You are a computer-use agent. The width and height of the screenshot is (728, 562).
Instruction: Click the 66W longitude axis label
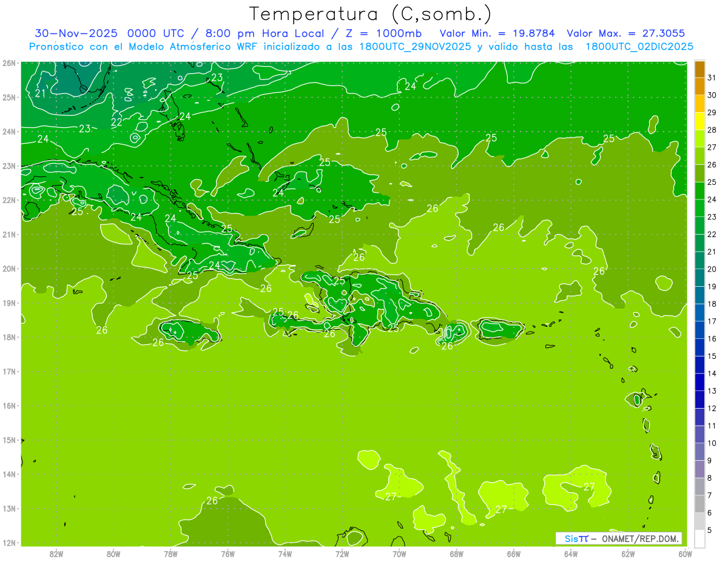513,554
